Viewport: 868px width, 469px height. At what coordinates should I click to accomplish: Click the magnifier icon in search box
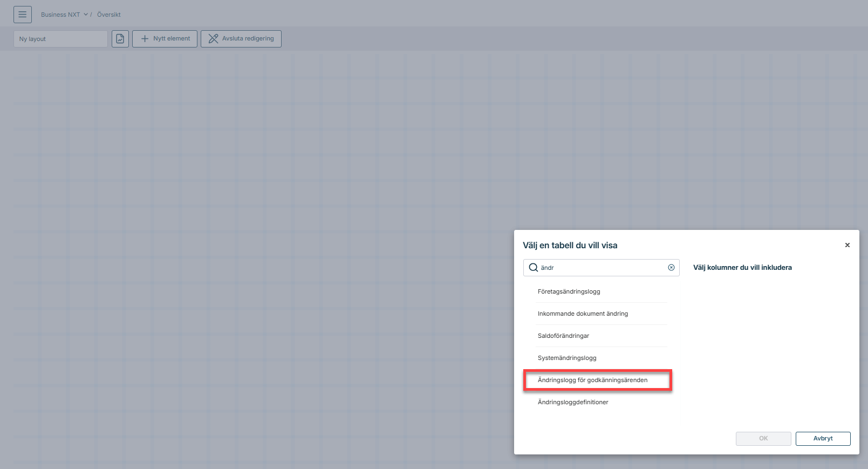coord(534,268)
